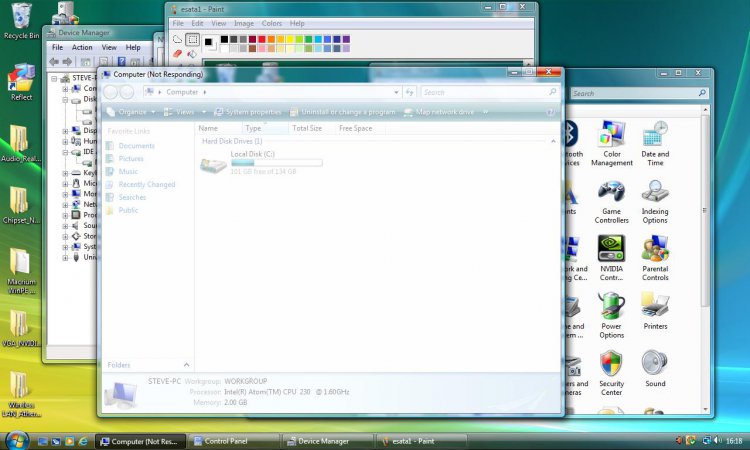Open NVIDIA Control Panel icon
Image resolution: width=750 pixels, height=450 pixels.
(611, 258)
